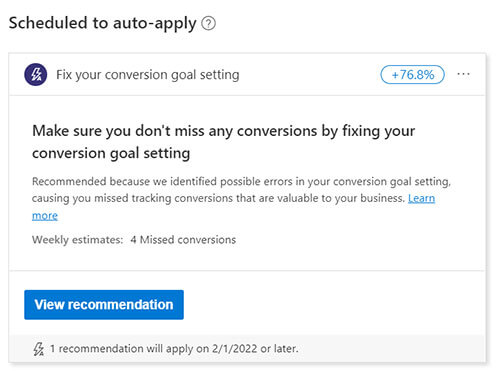Click the "4 Missed conversions" estimate value
The image size is (500, 371).
click(183, 240)
